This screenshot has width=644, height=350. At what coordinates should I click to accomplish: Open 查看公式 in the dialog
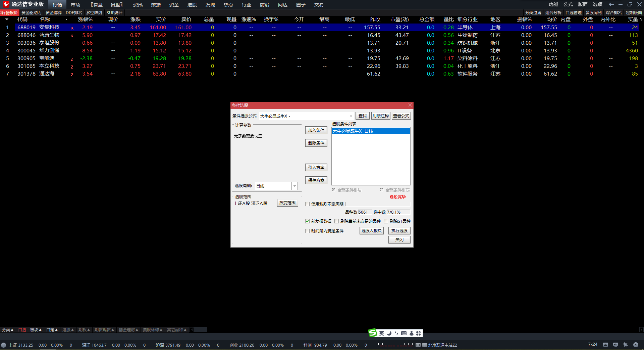[x=401, y=116]
